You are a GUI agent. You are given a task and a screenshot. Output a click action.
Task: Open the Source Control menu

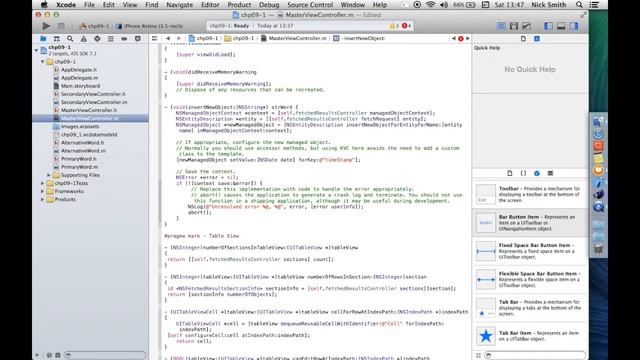310,5
